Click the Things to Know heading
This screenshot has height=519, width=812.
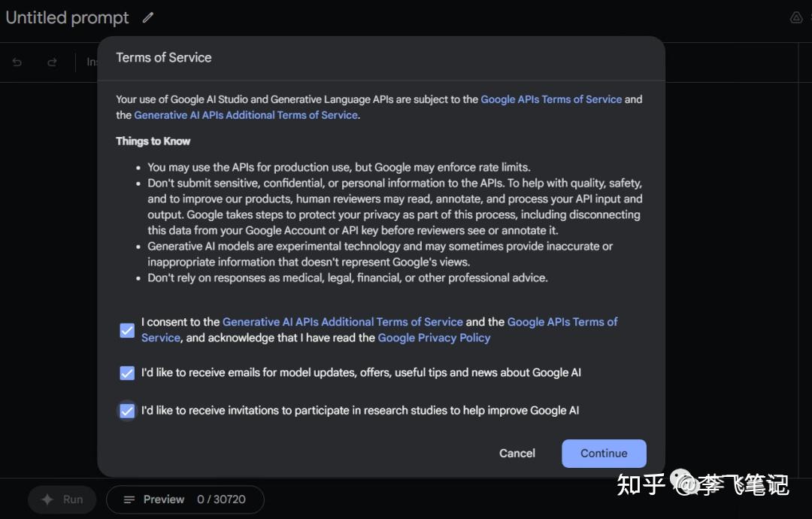(x=153, y=141)
